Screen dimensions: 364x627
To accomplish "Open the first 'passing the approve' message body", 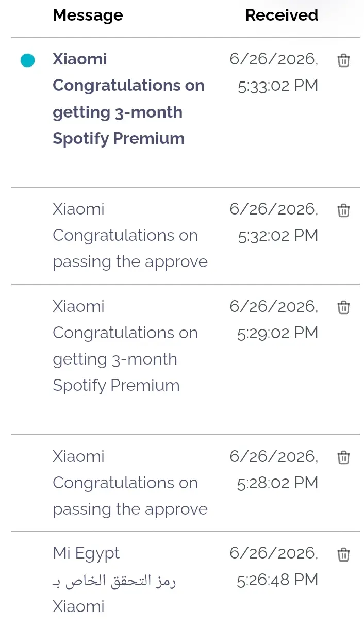I will pyautogui.click(x=130, y=249).
